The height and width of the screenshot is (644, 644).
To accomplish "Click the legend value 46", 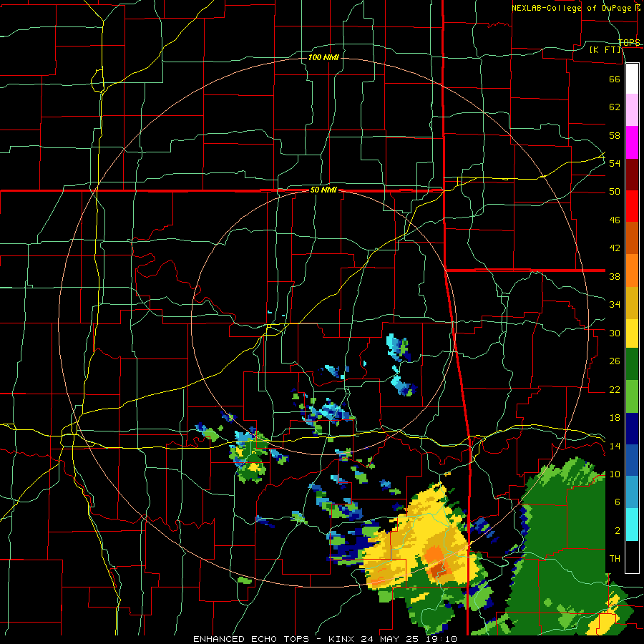I will (615, 220).
